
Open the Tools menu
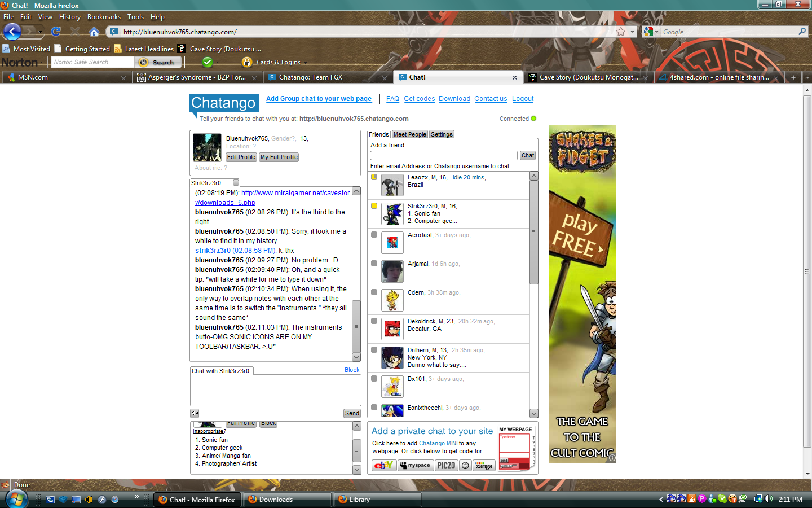coord(135,17)
